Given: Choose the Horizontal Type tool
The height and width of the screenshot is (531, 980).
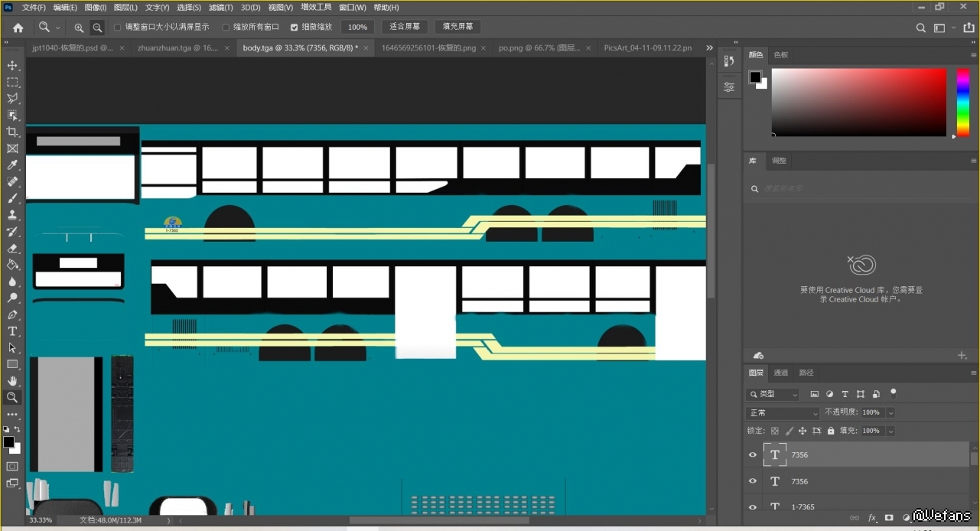Looking at the screenshot, I should [12, 331].
